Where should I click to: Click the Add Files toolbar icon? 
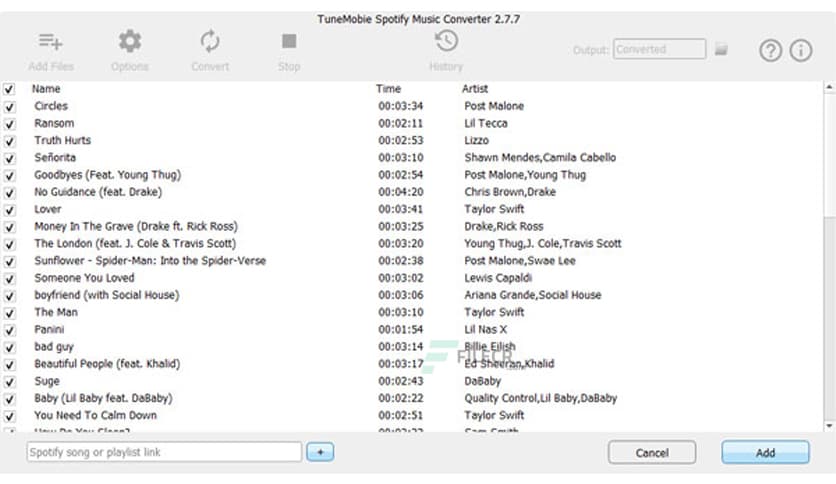[51, 42]
